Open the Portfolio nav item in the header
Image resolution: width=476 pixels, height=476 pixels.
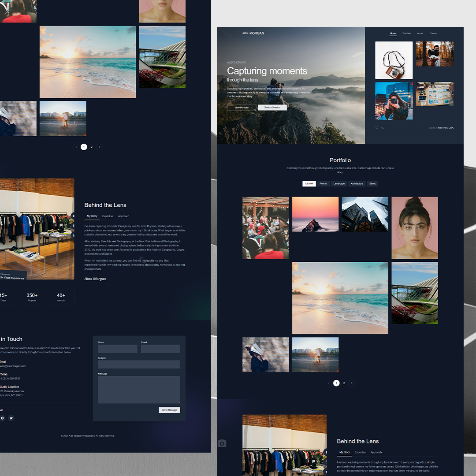tap(407, 33)
